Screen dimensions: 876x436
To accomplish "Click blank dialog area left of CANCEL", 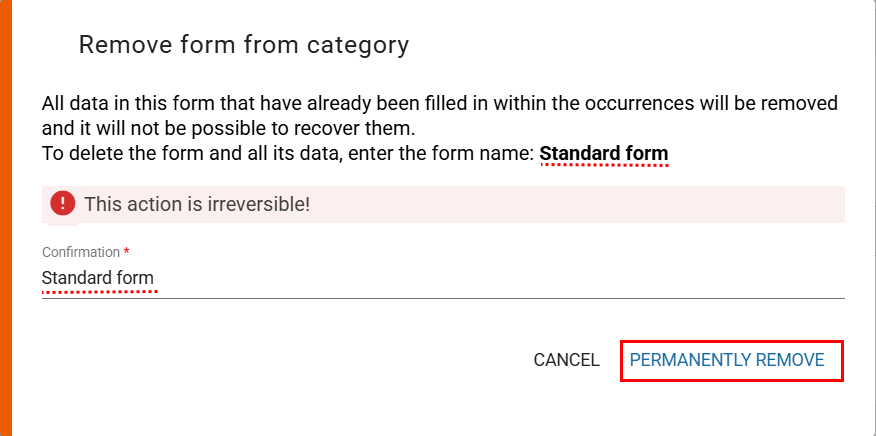I will pos(300,360).
